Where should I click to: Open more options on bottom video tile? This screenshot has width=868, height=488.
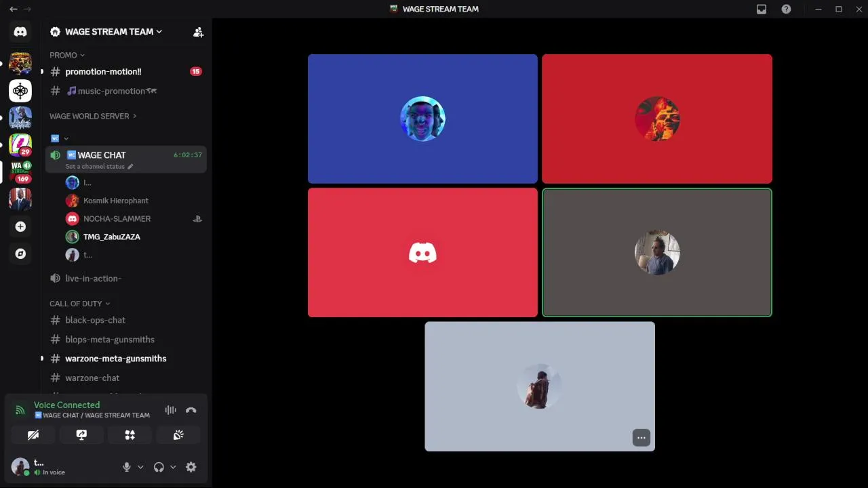coord(642,438)
